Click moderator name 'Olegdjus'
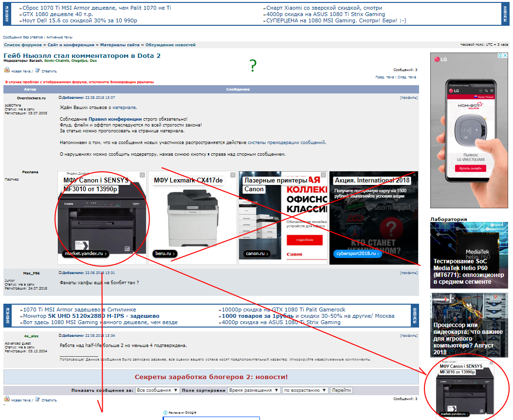This screenshot has width=513, height=420. (79, 60)
